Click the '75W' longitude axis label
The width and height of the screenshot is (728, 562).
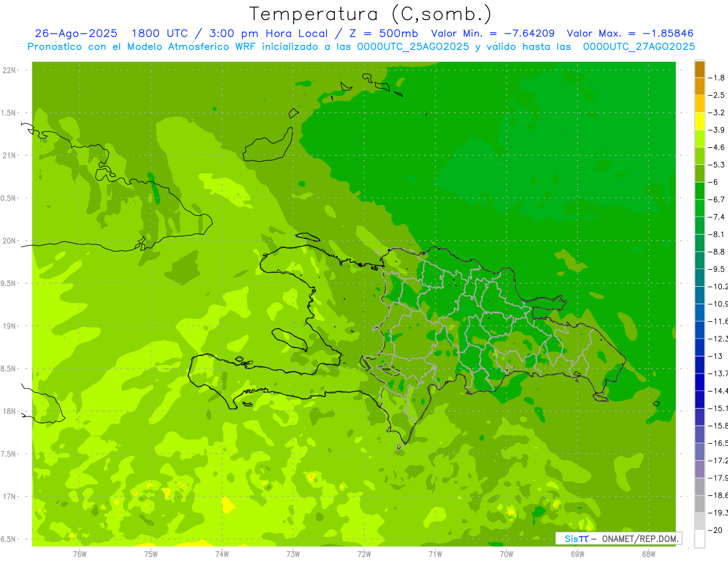[150, 554]
